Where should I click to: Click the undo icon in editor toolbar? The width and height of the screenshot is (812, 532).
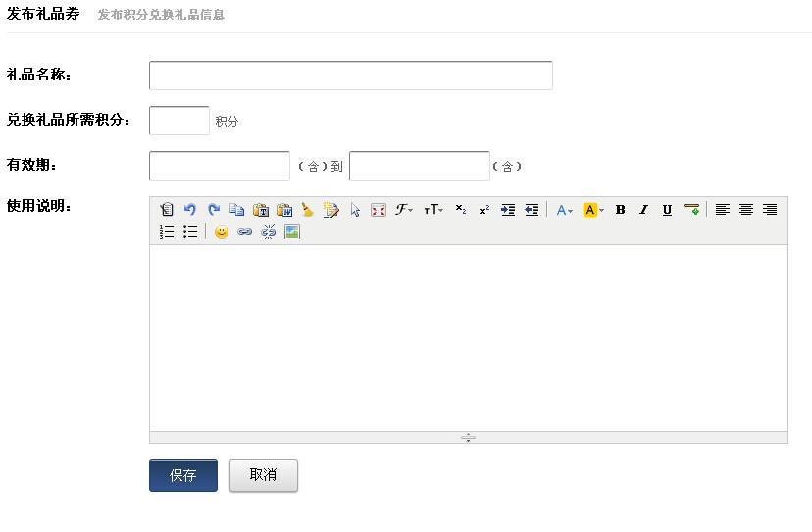pyautogui.click(x=190, y=209)
